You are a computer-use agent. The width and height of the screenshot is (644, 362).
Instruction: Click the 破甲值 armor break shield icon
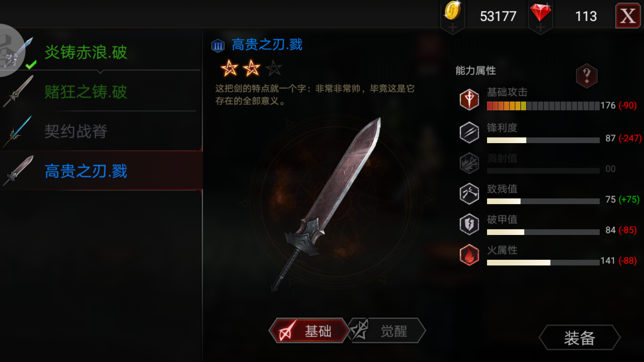[469, 224]
